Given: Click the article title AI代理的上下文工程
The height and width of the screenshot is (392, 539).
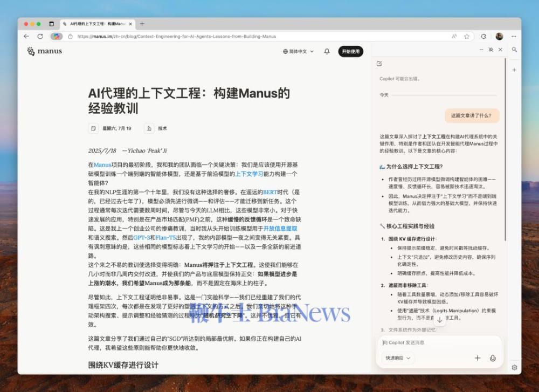Looking at the screenshot, I should coord(189,100).
